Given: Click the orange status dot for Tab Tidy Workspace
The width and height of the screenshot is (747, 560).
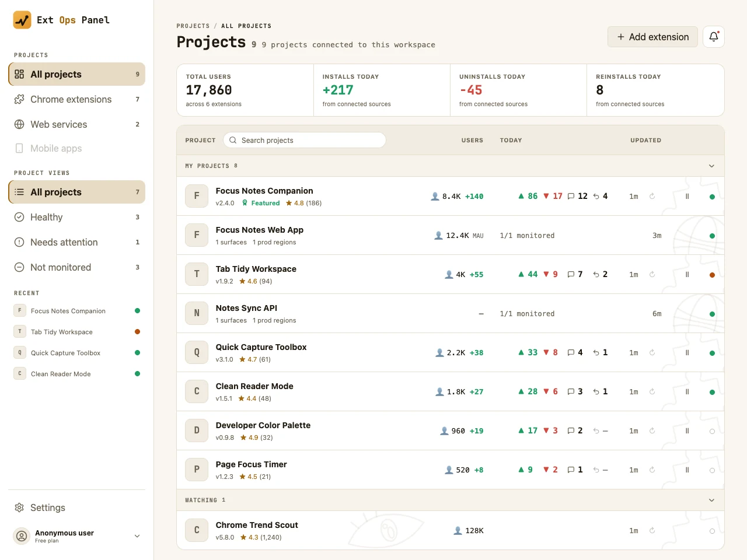Looking at the screenshot, I should coord(712,275).
